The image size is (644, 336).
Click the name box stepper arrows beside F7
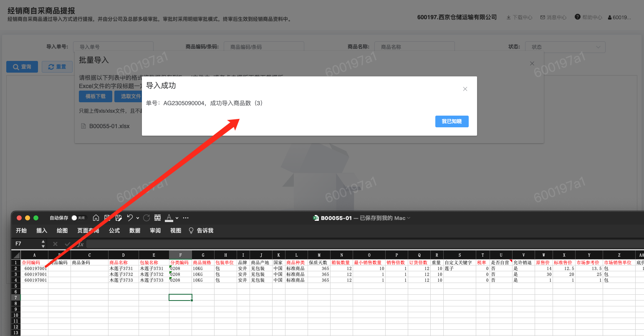(43, 244)
